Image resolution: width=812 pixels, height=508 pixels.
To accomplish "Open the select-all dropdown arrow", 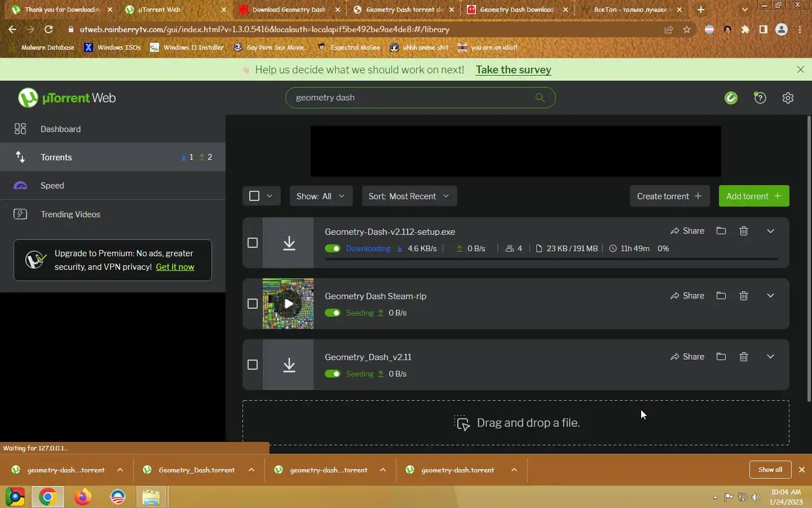I will [270, 196].
